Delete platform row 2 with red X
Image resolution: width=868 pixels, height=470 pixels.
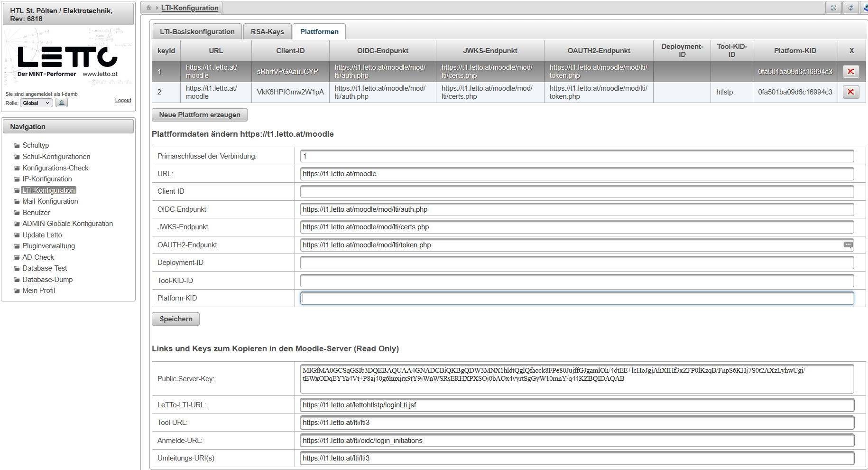click(851, 92)
